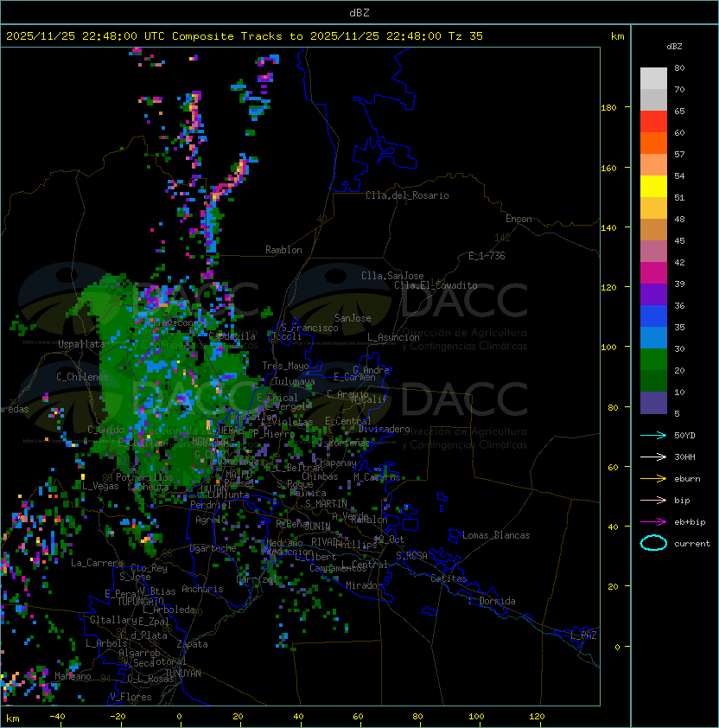Click the 'V_Flores' map label
Viewport: 719px width, 728px height.
(x=130, y=698)
